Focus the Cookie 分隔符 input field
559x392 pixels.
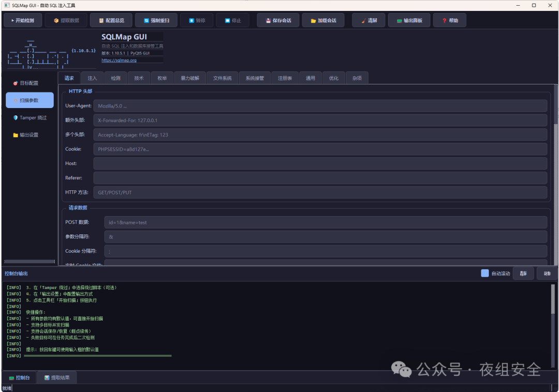(326, 251)
